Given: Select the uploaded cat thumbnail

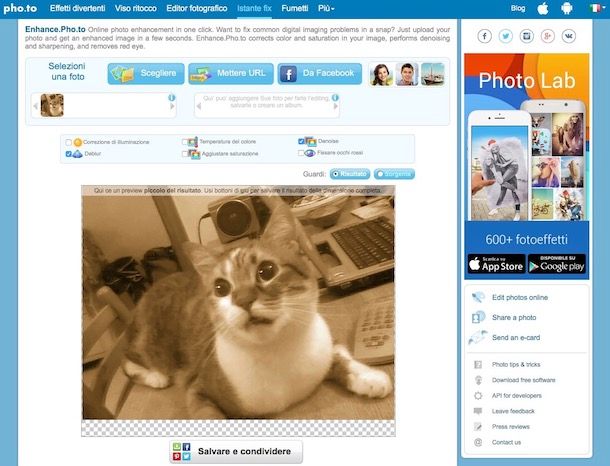Looking at the screenshot, I should (52, 105).
